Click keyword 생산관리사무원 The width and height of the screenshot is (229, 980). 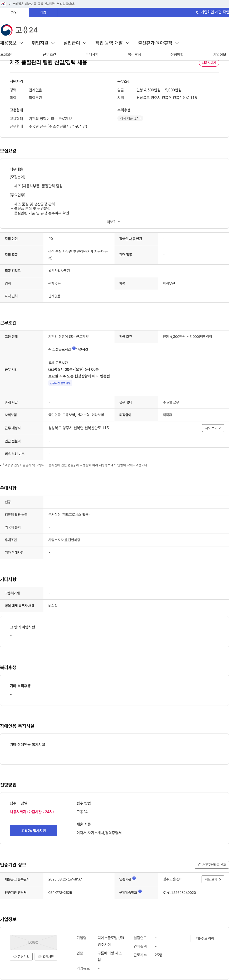click(59, 271)
